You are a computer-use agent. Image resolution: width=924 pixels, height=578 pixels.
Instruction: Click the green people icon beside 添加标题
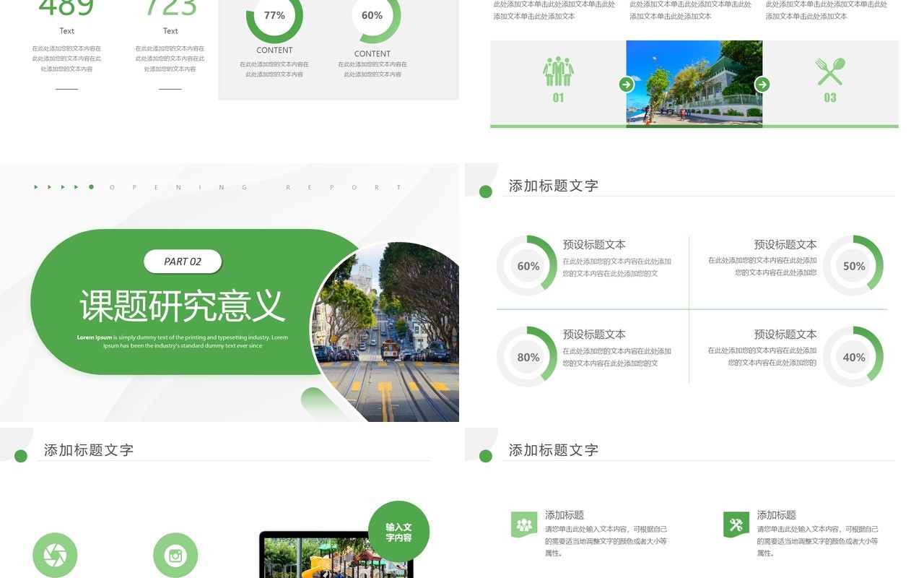point(524,525)
